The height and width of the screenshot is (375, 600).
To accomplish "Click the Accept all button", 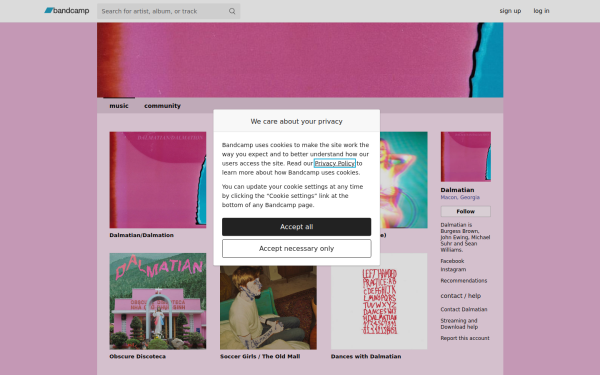I will click(297, 227).
